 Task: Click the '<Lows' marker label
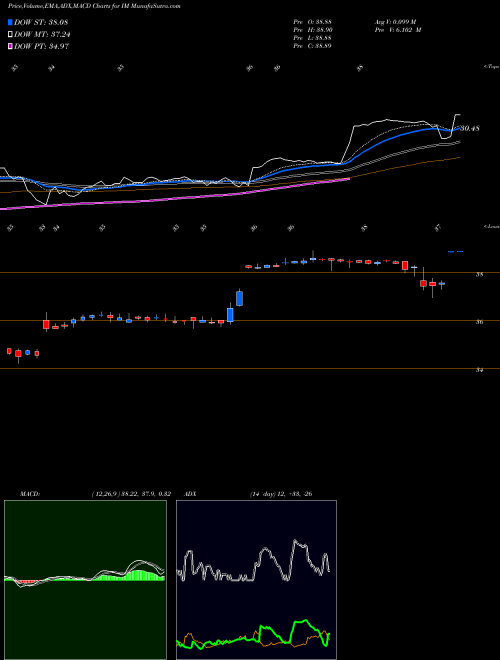pyautogui.click(x=491, y=226)
